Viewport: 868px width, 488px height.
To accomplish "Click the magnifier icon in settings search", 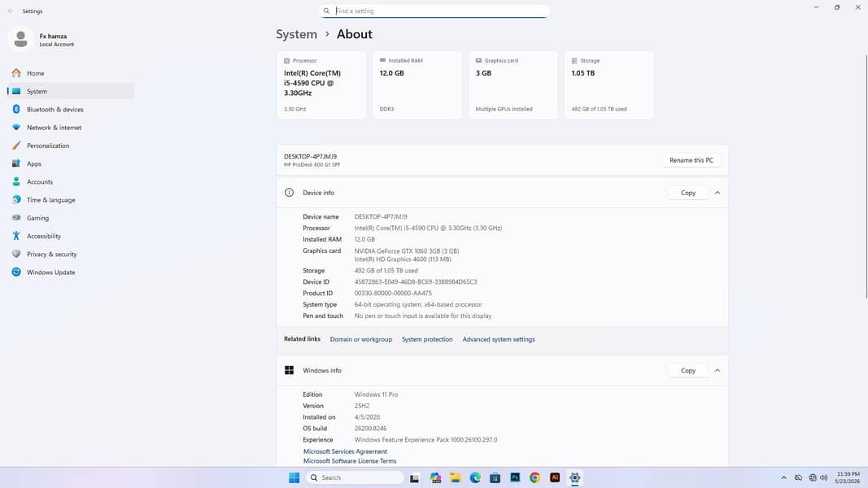I will click(x=326, y=11).
